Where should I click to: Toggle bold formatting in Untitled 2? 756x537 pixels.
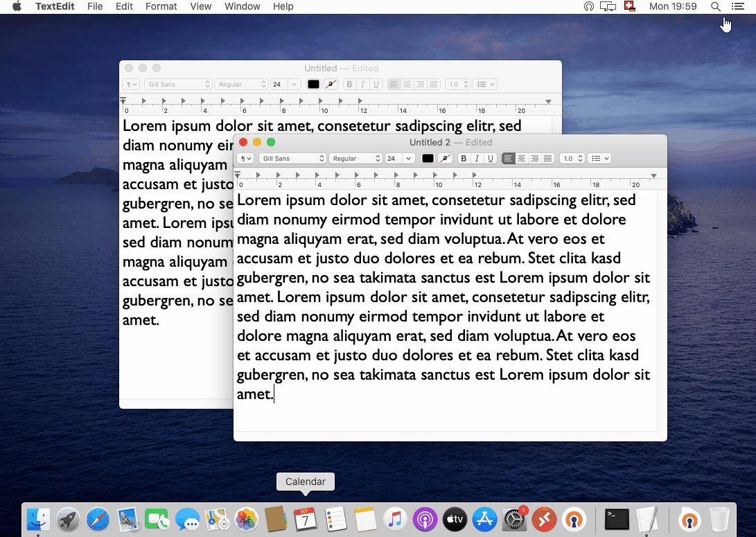[463, 158]
